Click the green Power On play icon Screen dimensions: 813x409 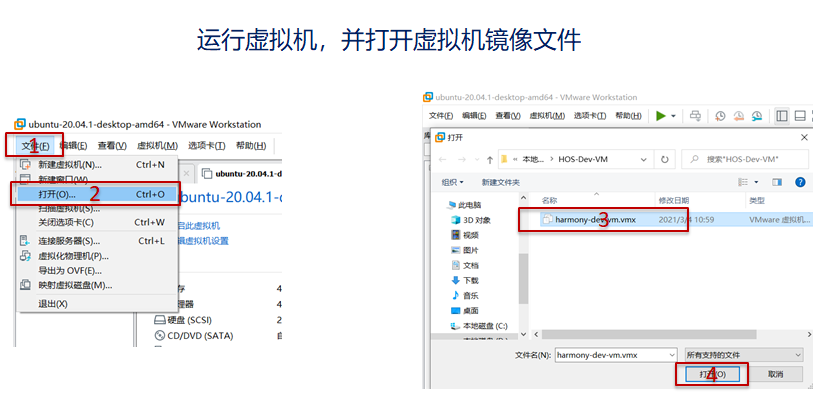coord(661,116)
